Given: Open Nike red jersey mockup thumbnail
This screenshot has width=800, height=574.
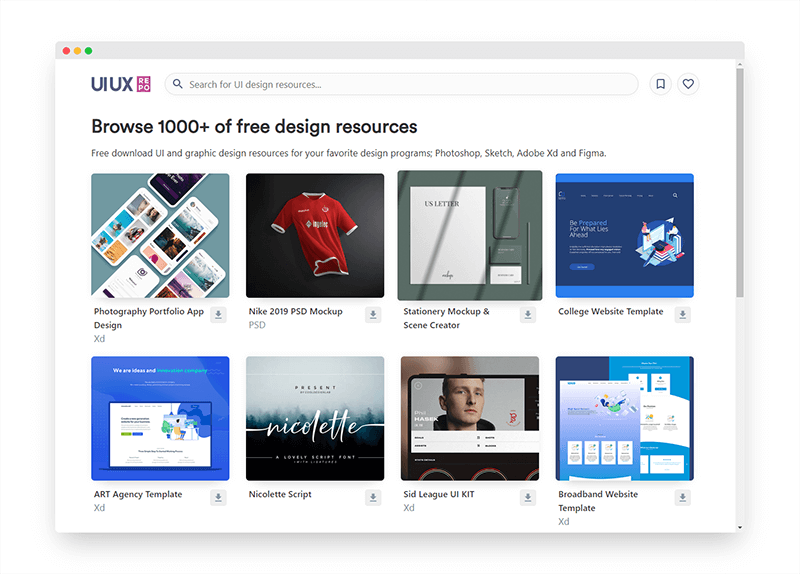Looking at the screenshot, I should (x=315, y=236).
